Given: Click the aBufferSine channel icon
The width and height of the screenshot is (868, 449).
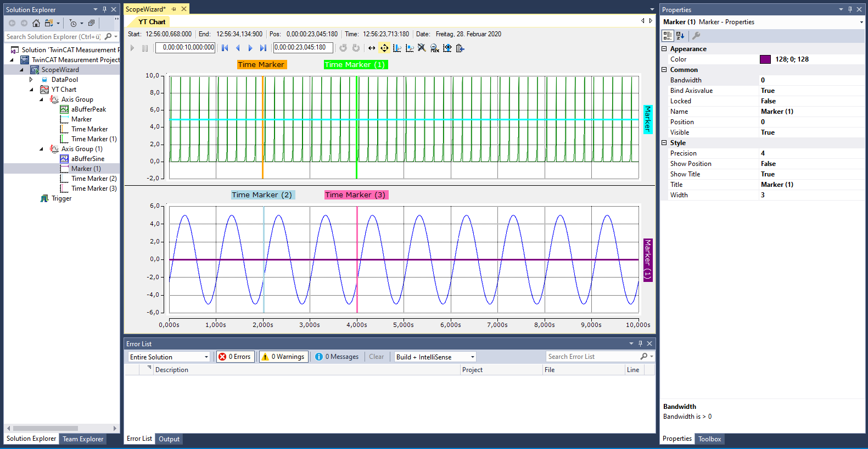Looking at the screenshot, I should 64,159.
